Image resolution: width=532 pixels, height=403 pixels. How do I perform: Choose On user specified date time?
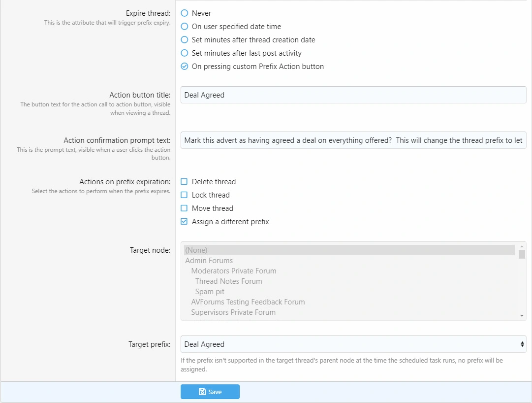(x=185, y=27)
